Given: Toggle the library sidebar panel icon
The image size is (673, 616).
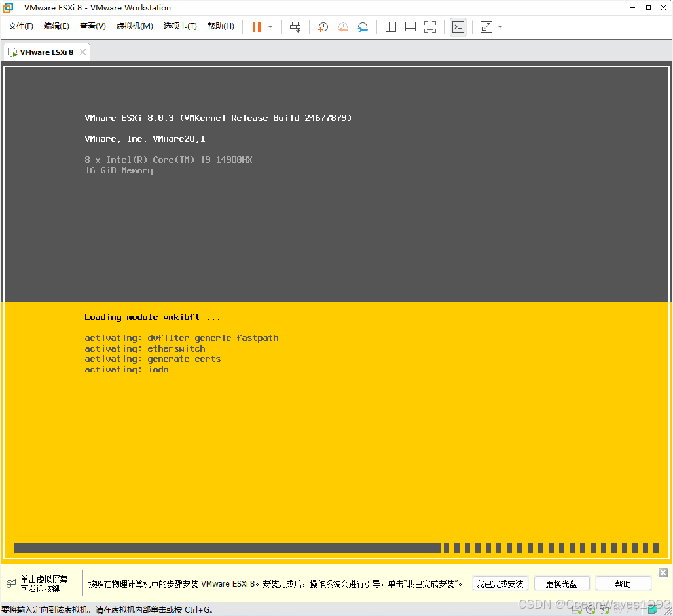Looking at the screenshot, I should point(391,27).
